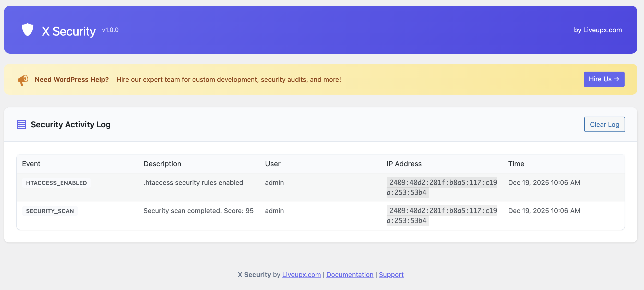644x290 pixels.
Task: Click the timestamp in HTACCESS_ENABLED row
Action: [544, 183]
